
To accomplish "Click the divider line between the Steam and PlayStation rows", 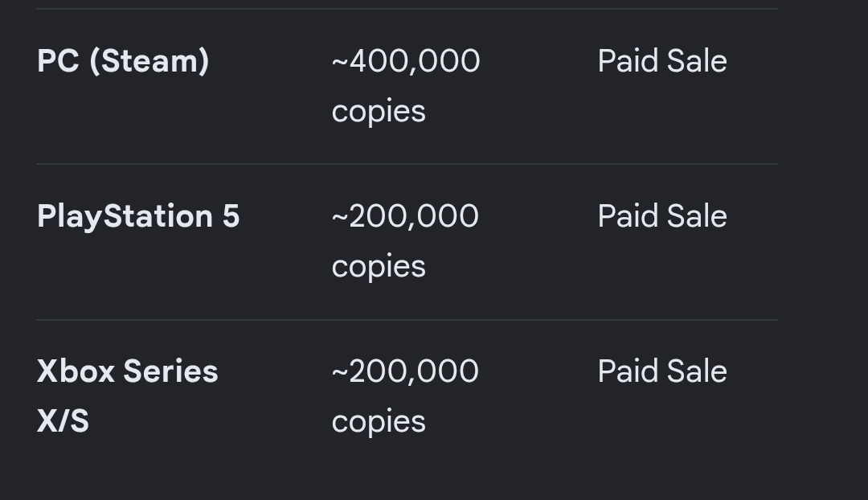I will (407, 164).
